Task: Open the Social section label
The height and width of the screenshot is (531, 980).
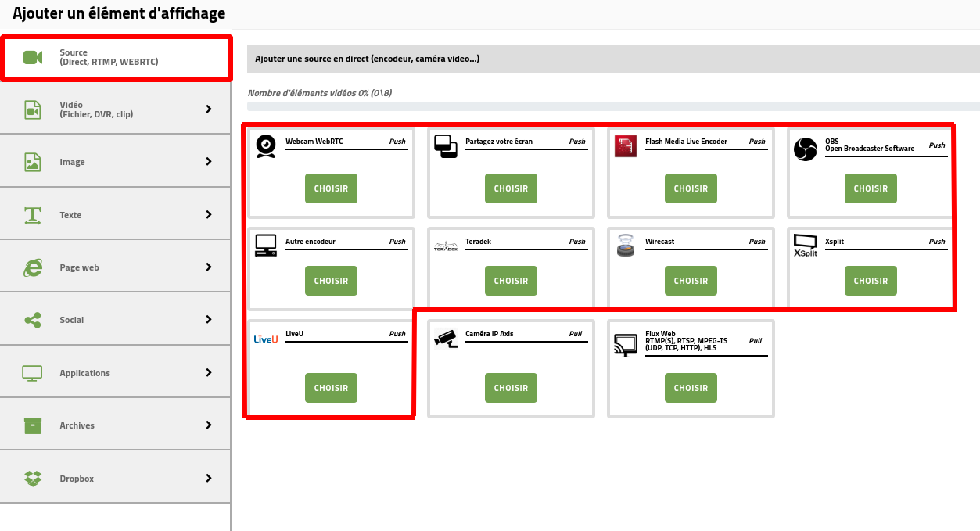Action: [71, 320]
